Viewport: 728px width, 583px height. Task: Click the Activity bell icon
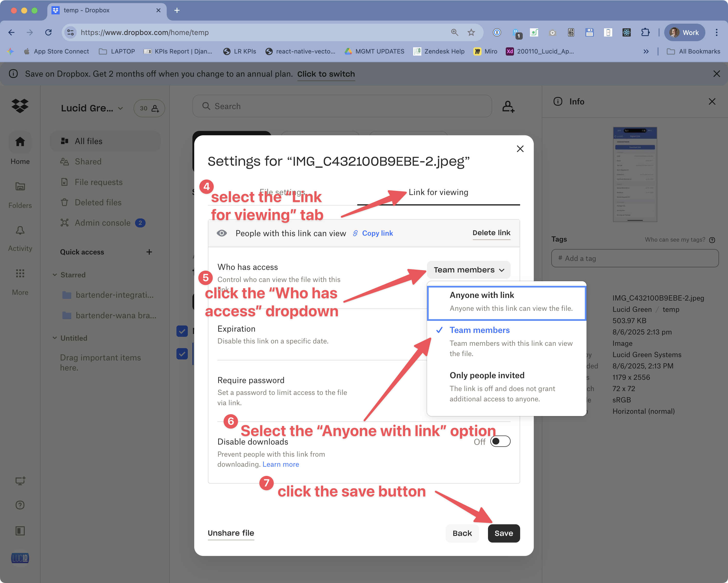[20, 230]
